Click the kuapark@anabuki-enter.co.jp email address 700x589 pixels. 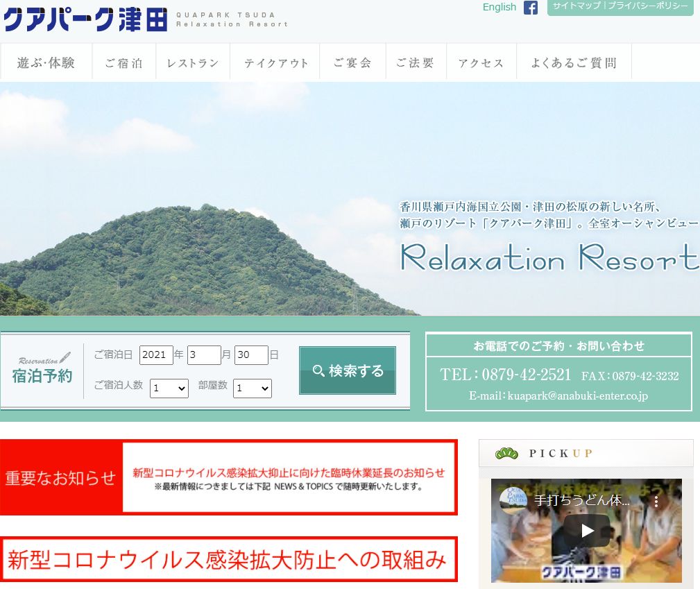577,395
